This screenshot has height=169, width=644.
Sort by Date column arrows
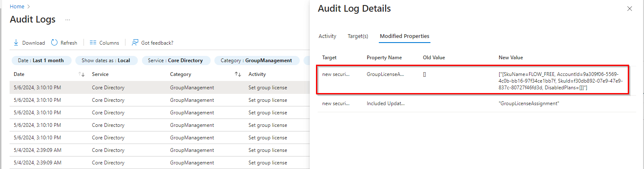point(82,74)
